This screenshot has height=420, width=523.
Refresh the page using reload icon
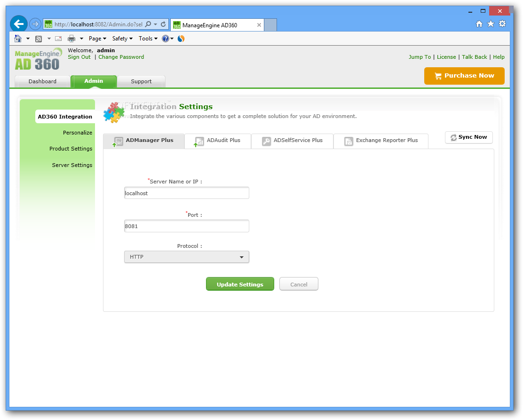[x=163, y=24]
